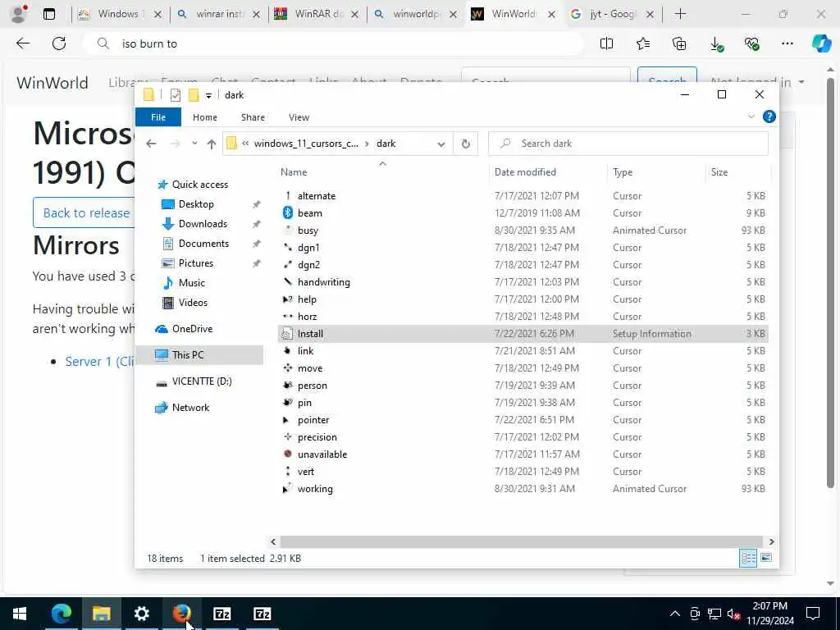The width and height of the screenshot is (840, 630).
Task: Expand the Explorer ribbon chevron
Action: click(x=751, y=116)
